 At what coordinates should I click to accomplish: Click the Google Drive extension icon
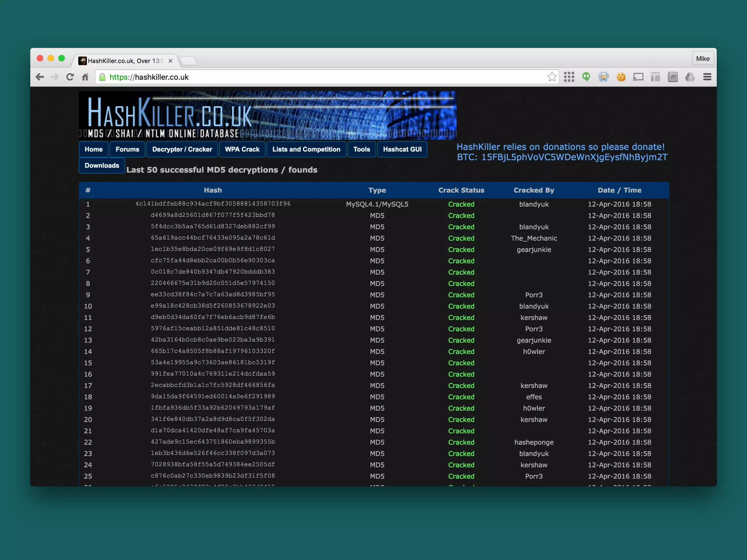click(690, 77)
